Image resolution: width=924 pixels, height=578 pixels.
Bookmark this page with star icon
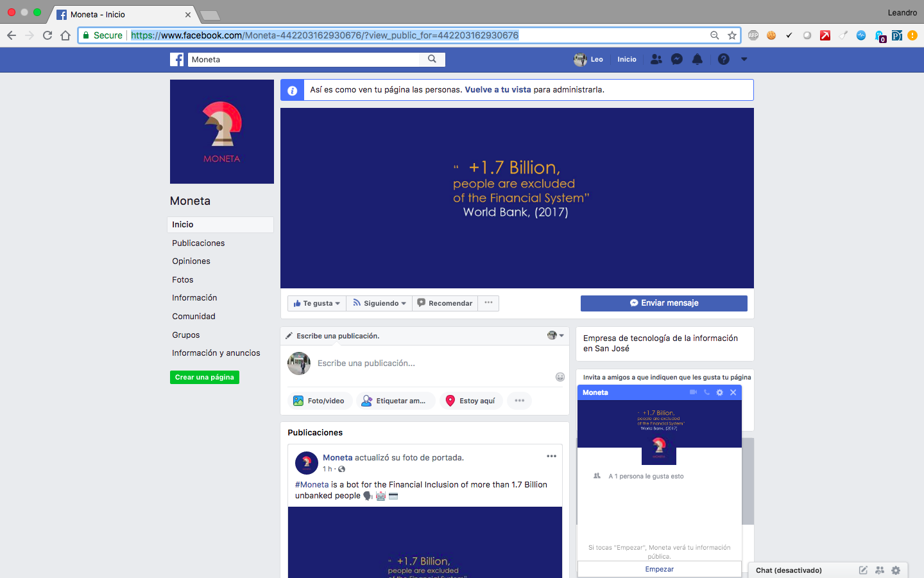(732, 35)
